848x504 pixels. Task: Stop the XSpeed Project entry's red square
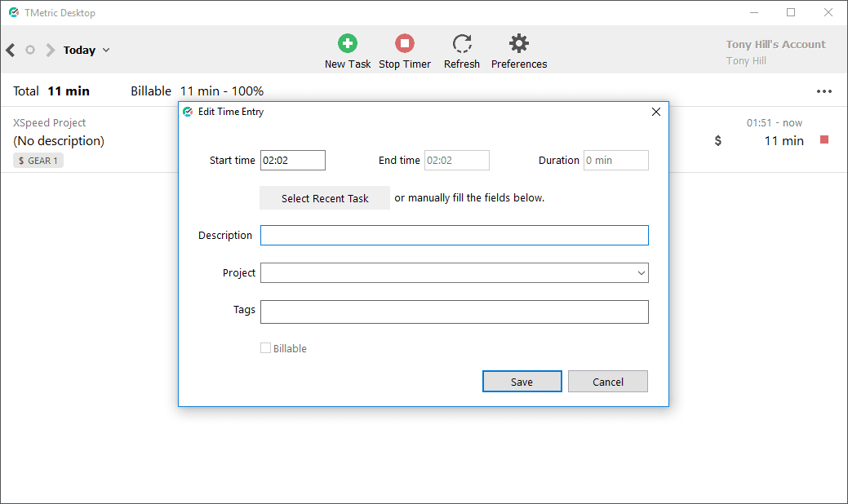[824, 140]
